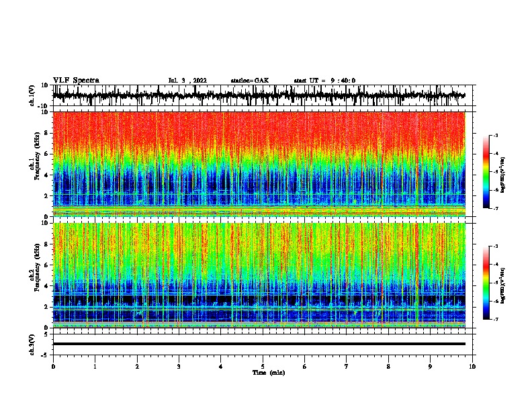Click the "-7" label below ch.1 colorbar

point(496,208)
